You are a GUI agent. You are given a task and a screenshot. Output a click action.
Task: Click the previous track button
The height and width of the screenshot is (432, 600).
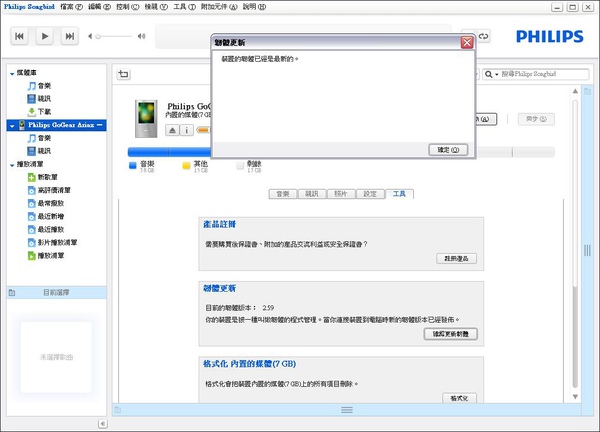coord(19,36)
